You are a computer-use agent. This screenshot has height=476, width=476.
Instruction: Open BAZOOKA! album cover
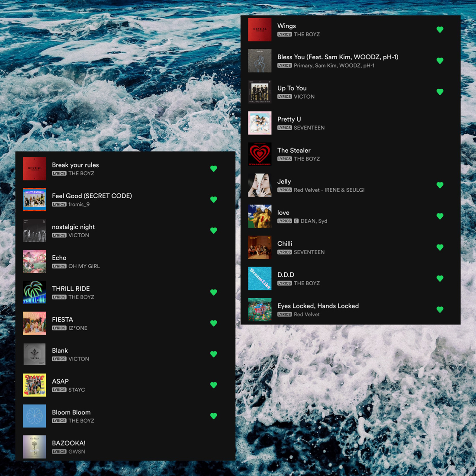(x=35, y=447)
